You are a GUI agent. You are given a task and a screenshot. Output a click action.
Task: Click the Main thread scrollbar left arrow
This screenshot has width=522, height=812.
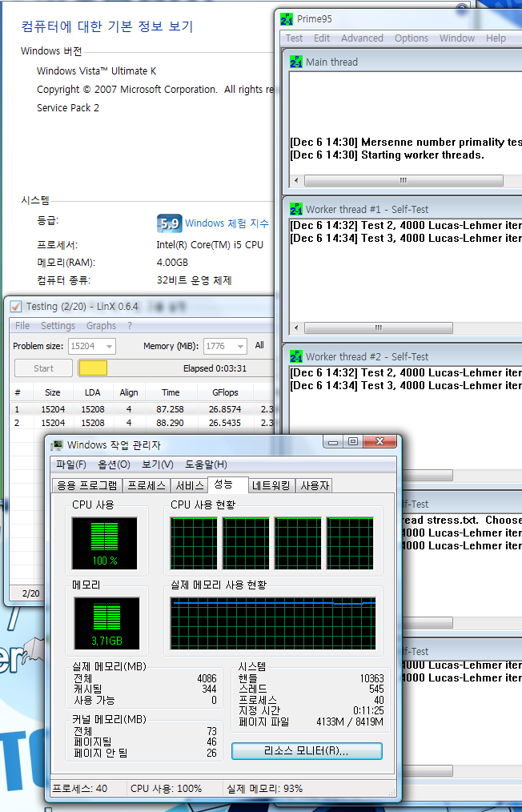pyautogui.click(x=296, y=180)
